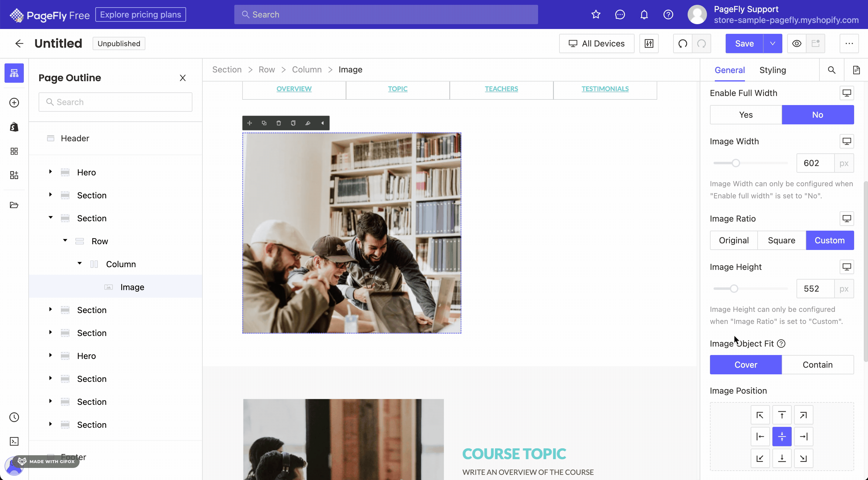Click Explore pricing plans button
This screenshot has width=868, height=480.
(141, 14)
